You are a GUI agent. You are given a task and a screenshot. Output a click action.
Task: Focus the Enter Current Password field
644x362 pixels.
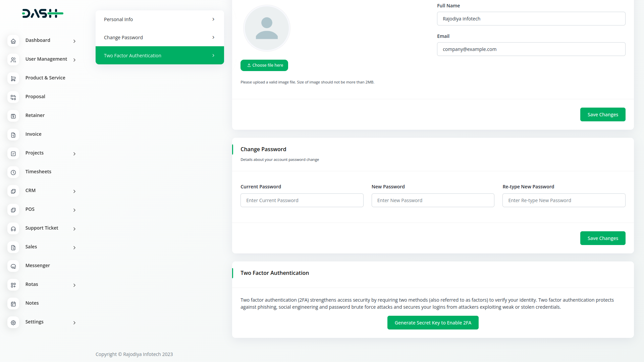pos(302,200)
